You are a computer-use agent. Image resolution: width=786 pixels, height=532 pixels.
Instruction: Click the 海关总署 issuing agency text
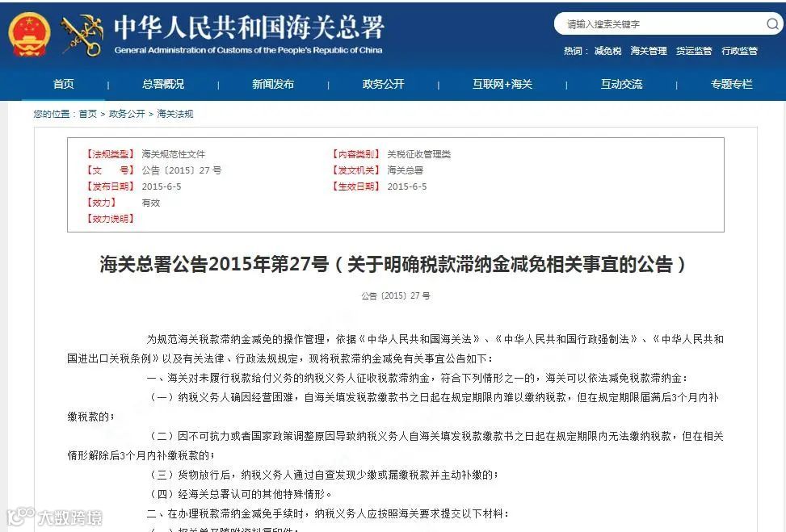(404, 170)
